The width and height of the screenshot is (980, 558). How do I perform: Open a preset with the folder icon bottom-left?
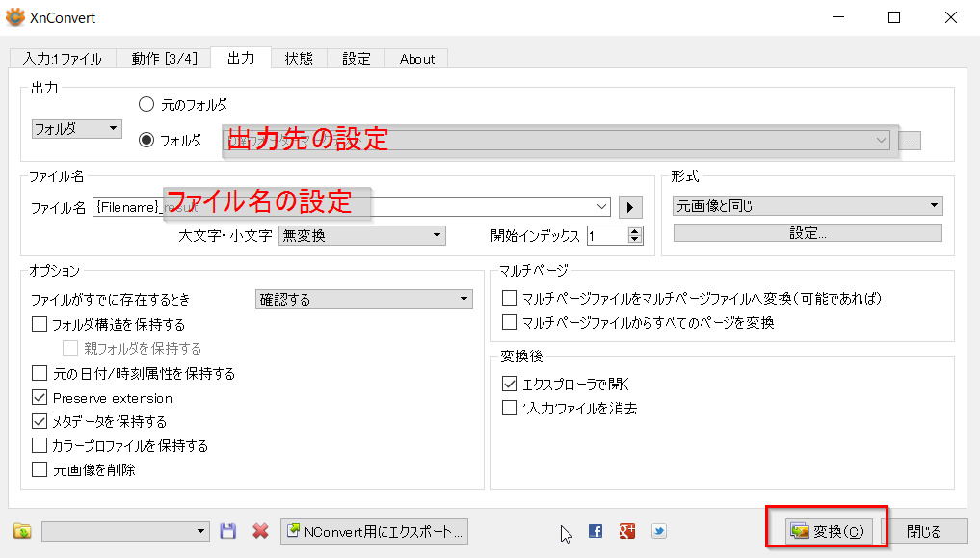point(21,530)
